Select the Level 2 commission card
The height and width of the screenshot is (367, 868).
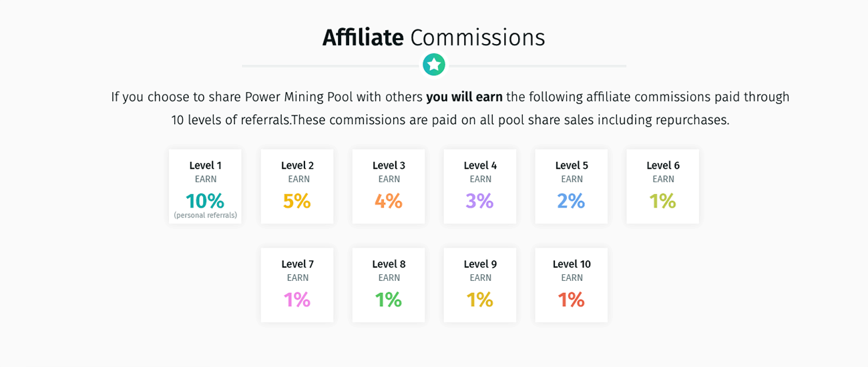pyautogui.click(x=297, y=186)
